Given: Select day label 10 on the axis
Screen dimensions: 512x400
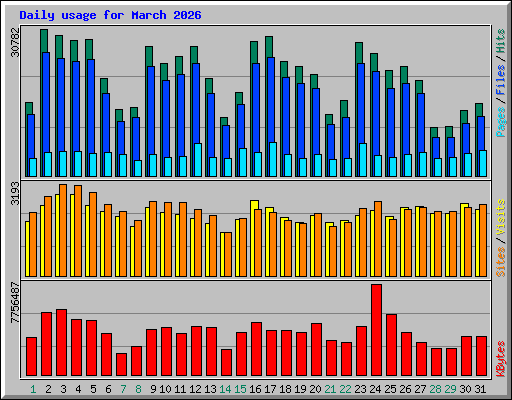Looking at the screenshot, I should [165, 389].
